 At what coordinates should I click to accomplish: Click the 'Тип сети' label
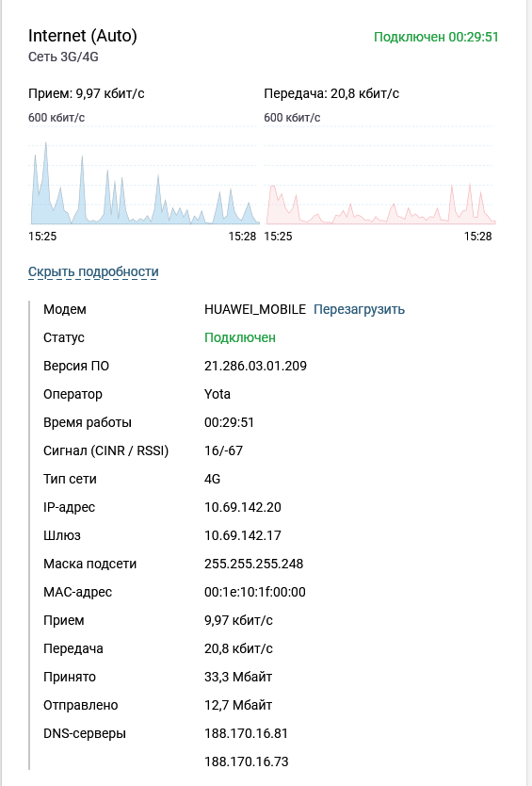[70, 479]
